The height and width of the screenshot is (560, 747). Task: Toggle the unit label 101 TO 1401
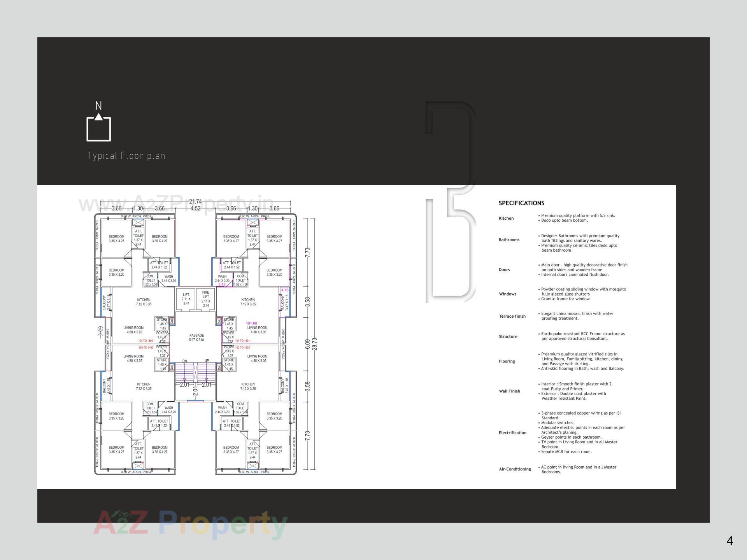tap(242, 340)
